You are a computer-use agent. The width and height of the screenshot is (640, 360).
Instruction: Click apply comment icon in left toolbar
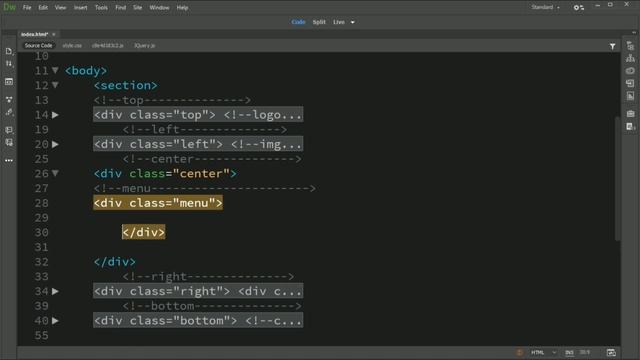(x=9, y=130)
